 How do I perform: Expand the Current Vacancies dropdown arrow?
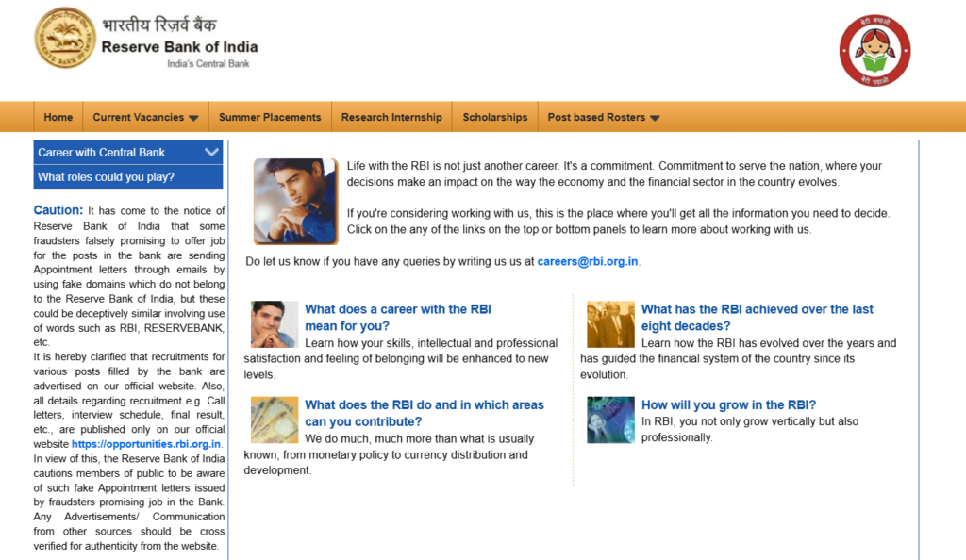point(193,118)
